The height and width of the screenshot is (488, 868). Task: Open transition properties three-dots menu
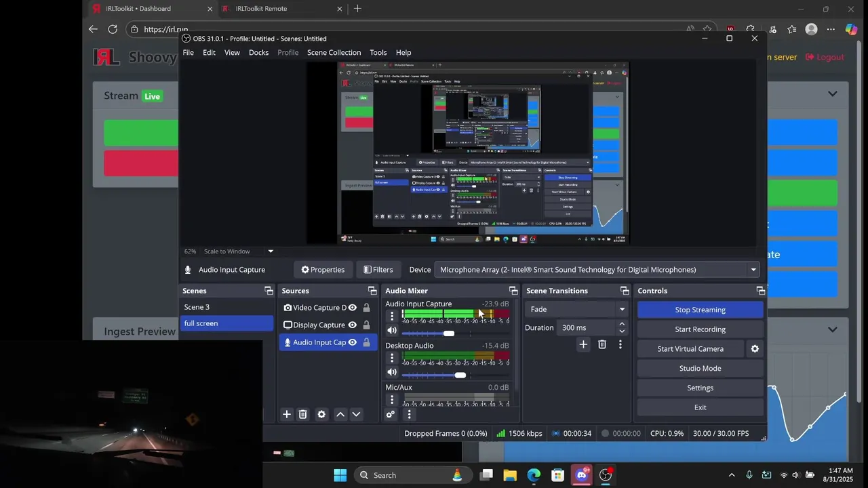pyautogui.click(x=620, y=344)
